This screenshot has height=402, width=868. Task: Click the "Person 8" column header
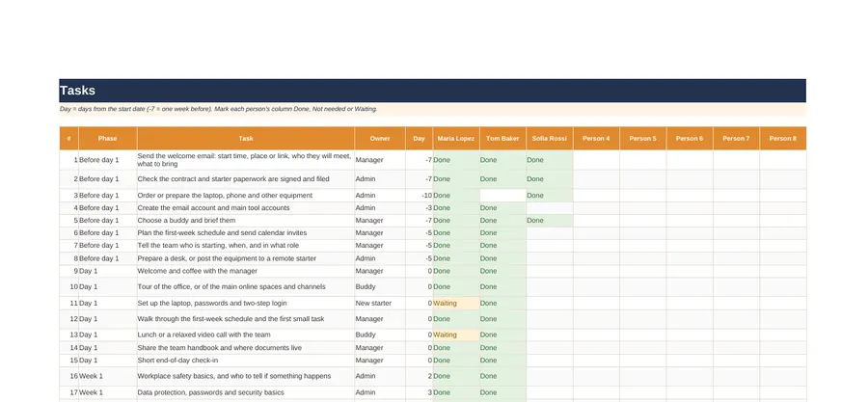(783, 138)
